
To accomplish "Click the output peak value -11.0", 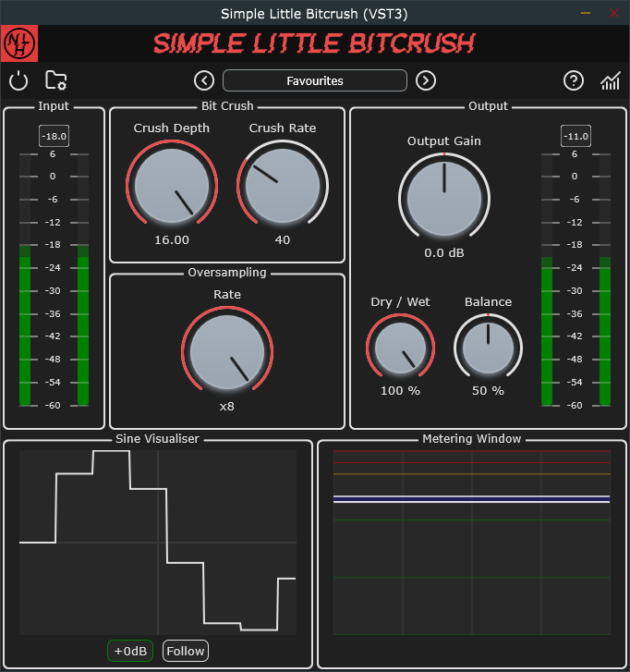I will coord(576,136).
